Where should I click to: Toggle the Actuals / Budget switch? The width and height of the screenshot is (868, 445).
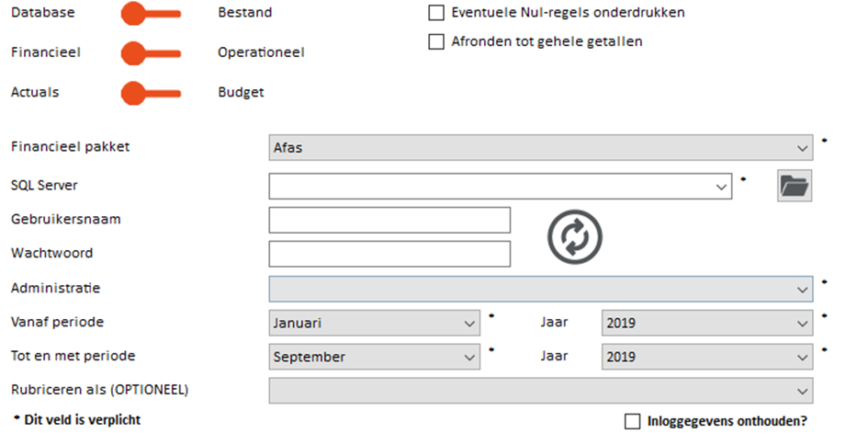point(152,93)
